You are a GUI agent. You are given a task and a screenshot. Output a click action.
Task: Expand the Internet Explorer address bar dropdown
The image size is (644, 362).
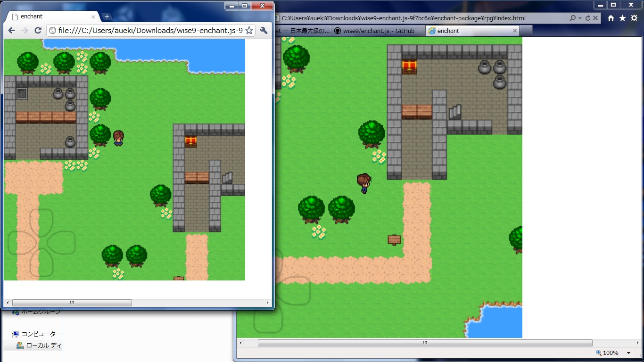click(580, 18)
